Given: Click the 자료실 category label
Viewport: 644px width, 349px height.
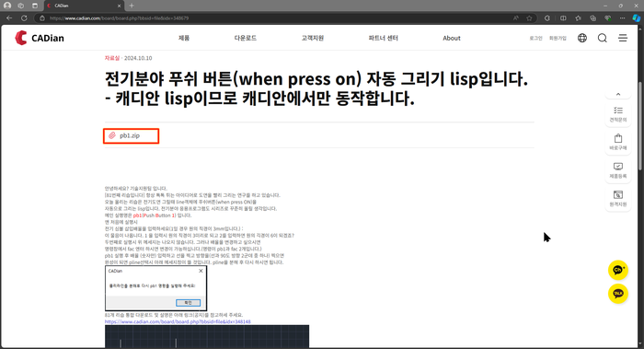Looking at the screenshot, I should tap(111, 58).
